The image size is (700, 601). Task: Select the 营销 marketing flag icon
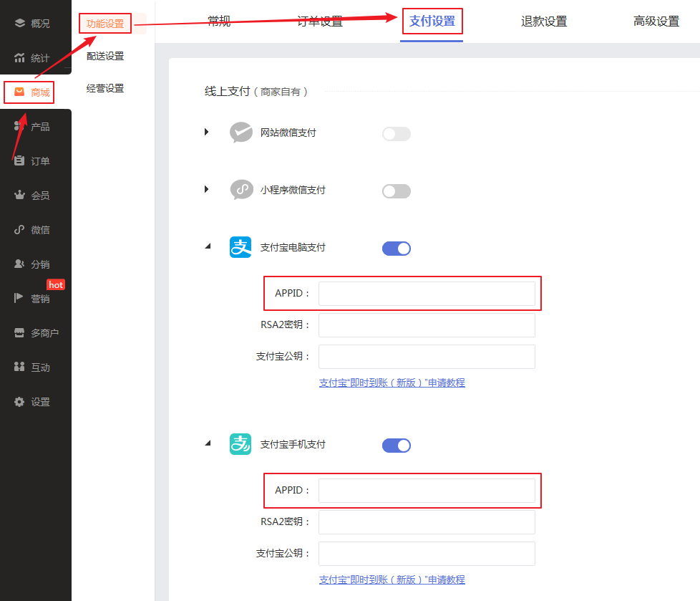20,299
